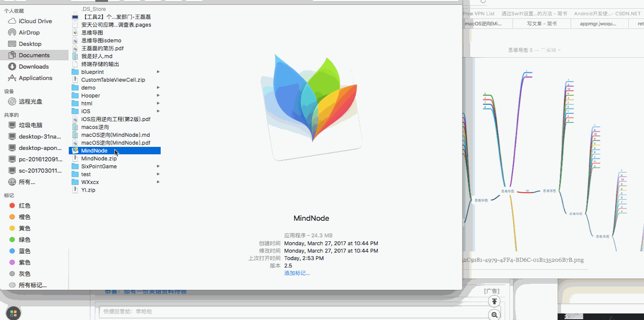Select the 【工具2】个...发部门-王磊磊 presentation file
Viewport: 644px width, 320px height.
pyautogui.click(x=116, y=17)
